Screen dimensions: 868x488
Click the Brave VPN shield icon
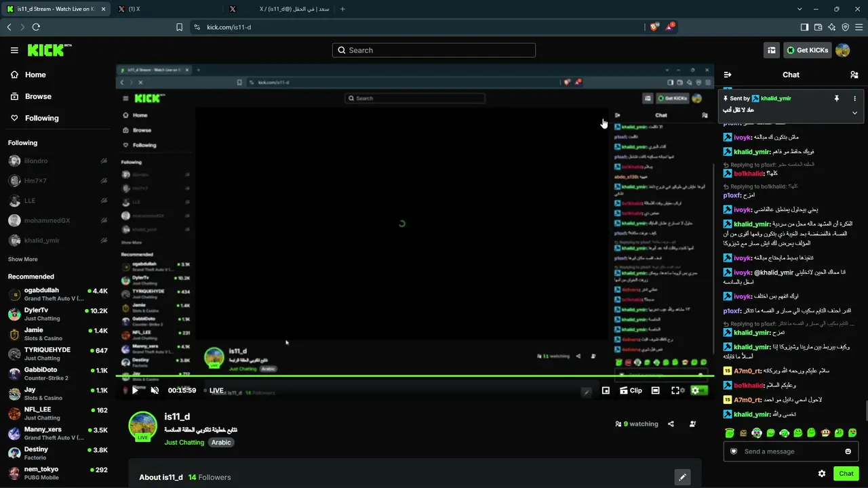pos(845,27)
